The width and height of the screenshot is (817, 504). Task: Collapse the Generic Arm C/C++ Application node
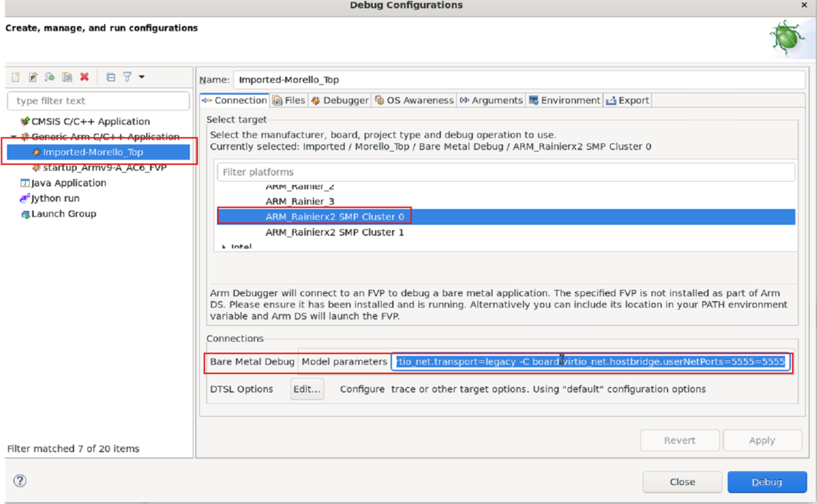point(13,137)
